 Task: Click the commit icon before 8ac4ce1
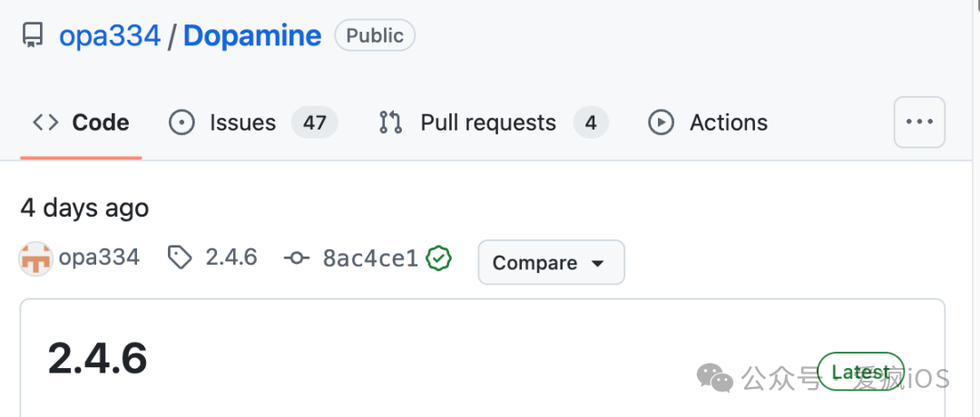[296, 258]
